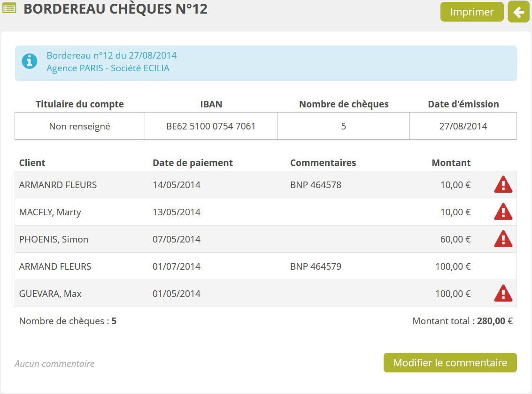
Task: Click the blue info icon in banner
Action: coord(30,61)
